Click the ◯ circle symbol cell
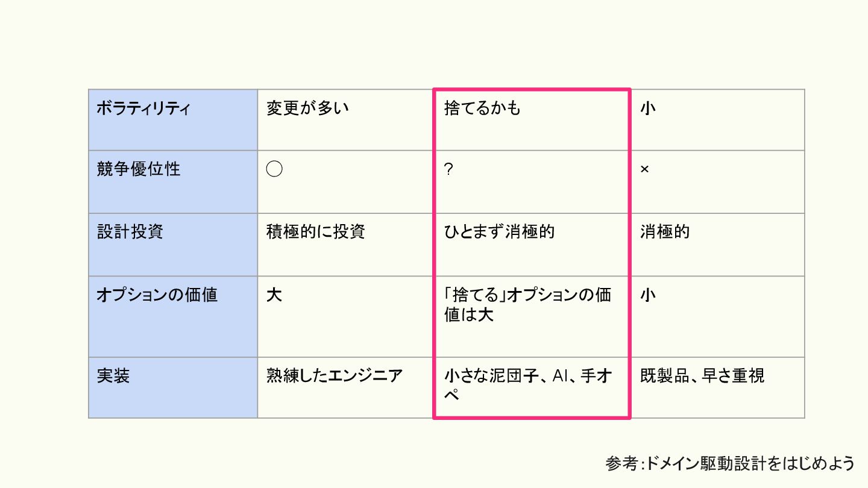Viewport: 868px width, 488px height. pos(345,181)
